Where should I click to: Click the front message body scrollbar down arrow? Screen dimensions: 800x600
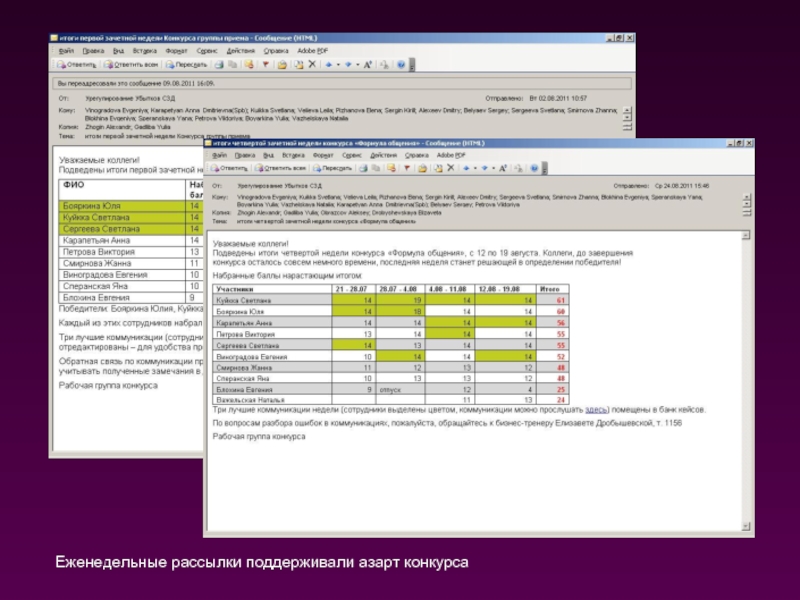click(746, 526)
